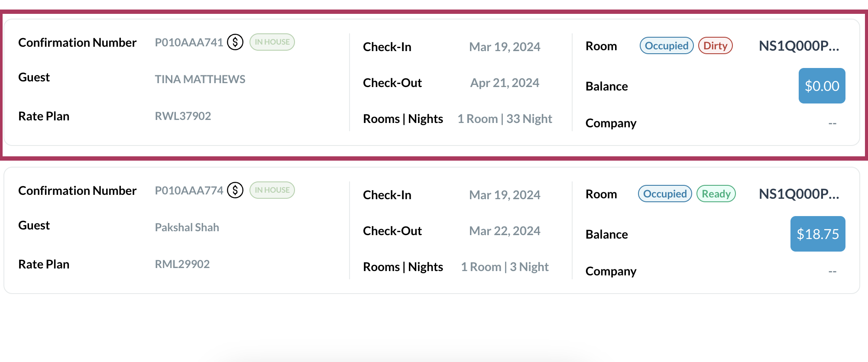The width and height of the screenshot is (868, 362).
Task: Click Occupied badge on Tina Matthews reservation
Action: [667, 46]
